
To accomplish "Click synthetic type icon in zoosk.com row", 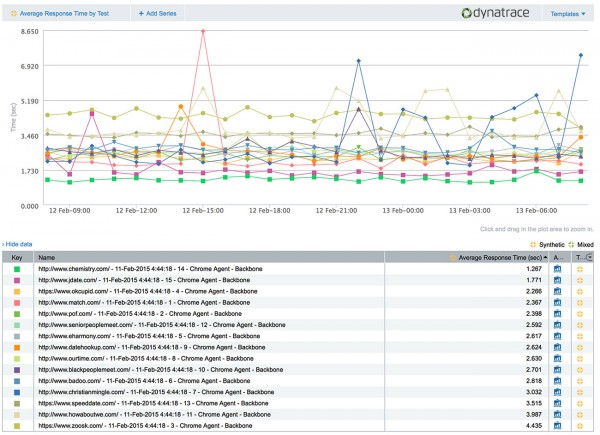I will point(580,425).
